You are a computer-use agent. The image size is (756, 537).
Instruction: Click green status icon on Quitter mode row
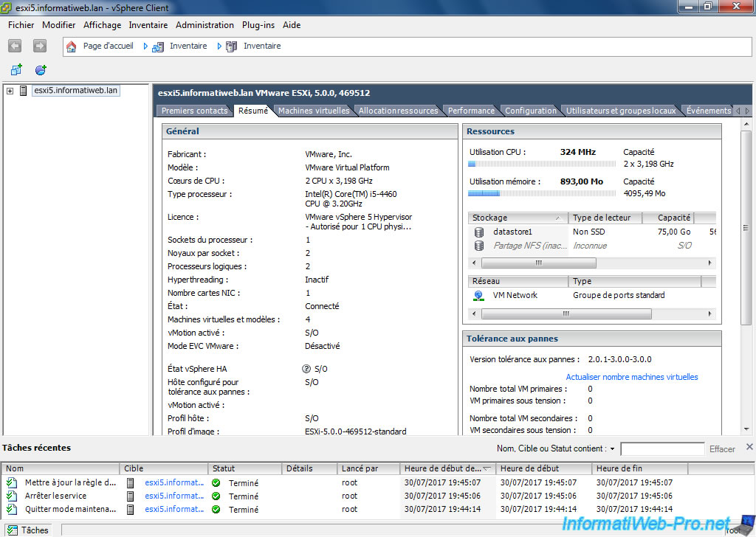[x=216, y=509]
